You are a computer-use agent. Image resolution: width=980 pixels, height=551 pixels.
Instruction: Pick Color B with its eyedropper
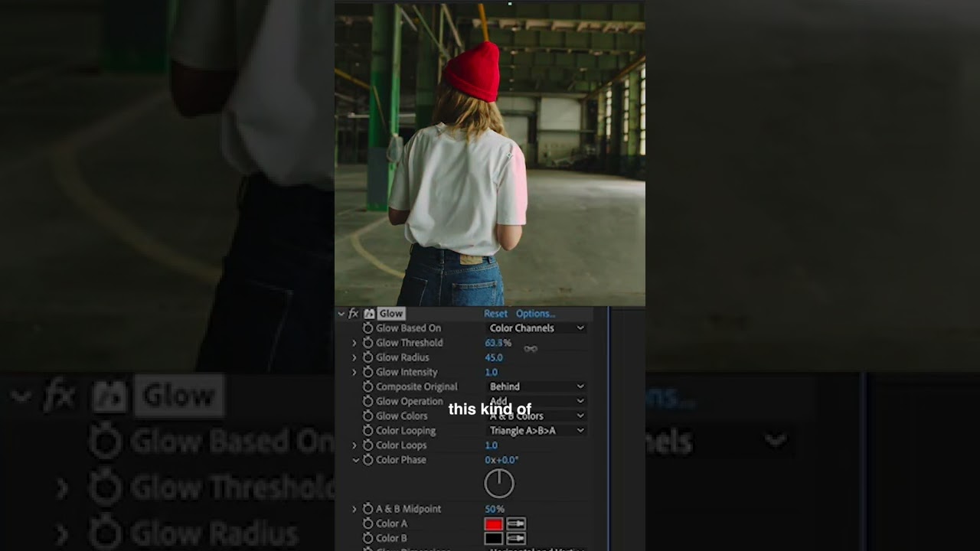pyautogui.click(x=516, y=539)
